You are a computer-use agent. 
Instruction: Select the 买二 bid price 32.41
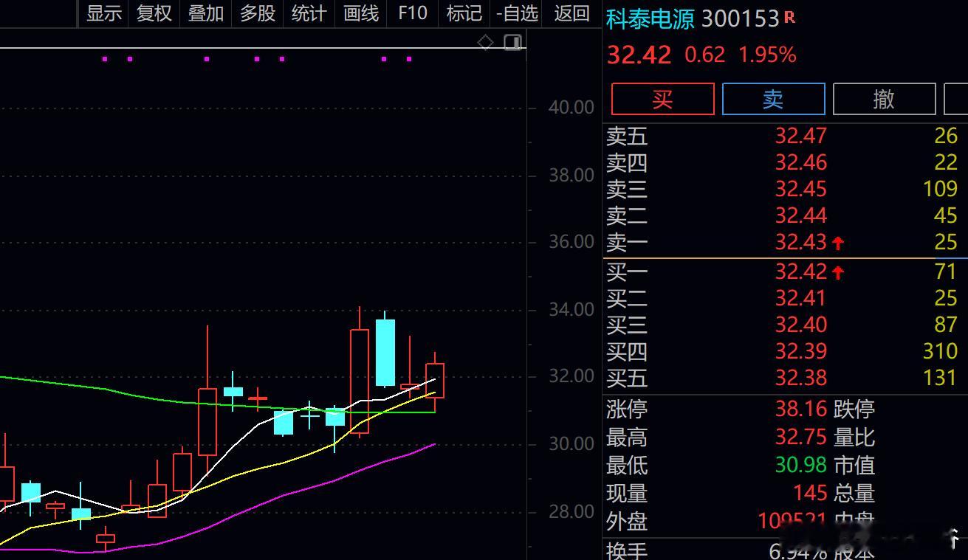coord(801,298)
